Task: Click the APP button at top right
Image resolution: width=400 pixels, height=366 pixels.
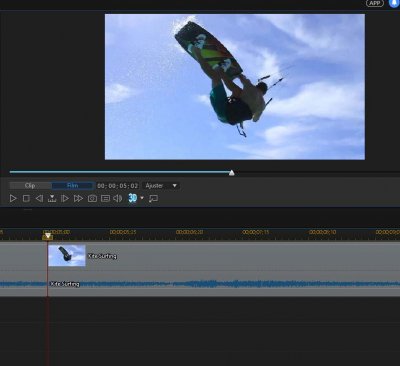Action: tap(375, 3)
